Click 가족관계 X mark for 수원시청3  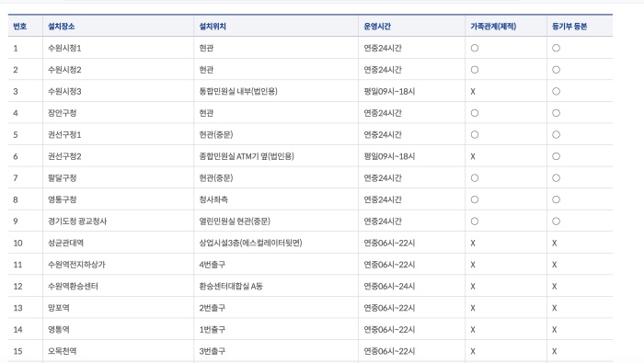tap(473, 92)
